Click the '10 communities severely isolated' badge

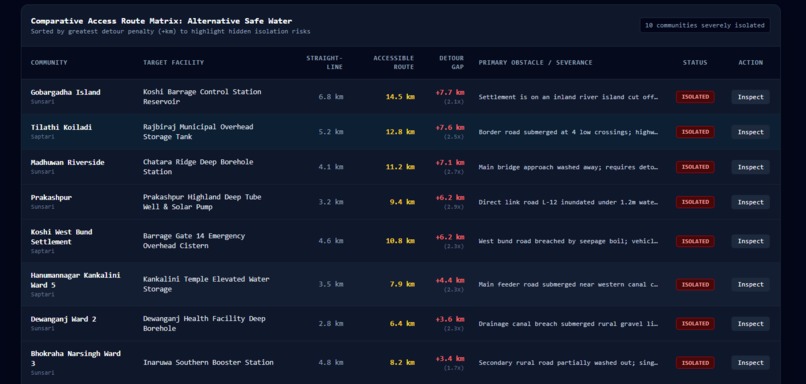click(705, 25)
